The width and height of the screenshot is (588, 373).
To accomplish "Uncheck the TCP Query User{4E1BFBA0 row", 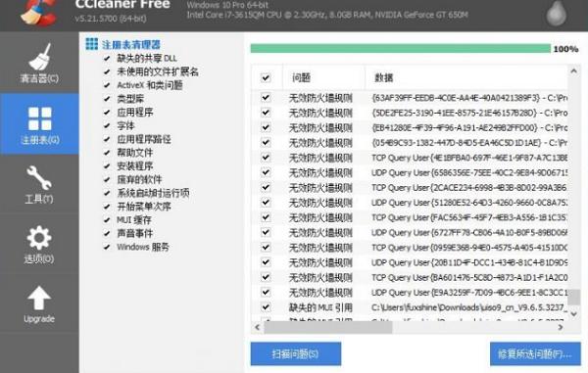I will coord(266,158).
